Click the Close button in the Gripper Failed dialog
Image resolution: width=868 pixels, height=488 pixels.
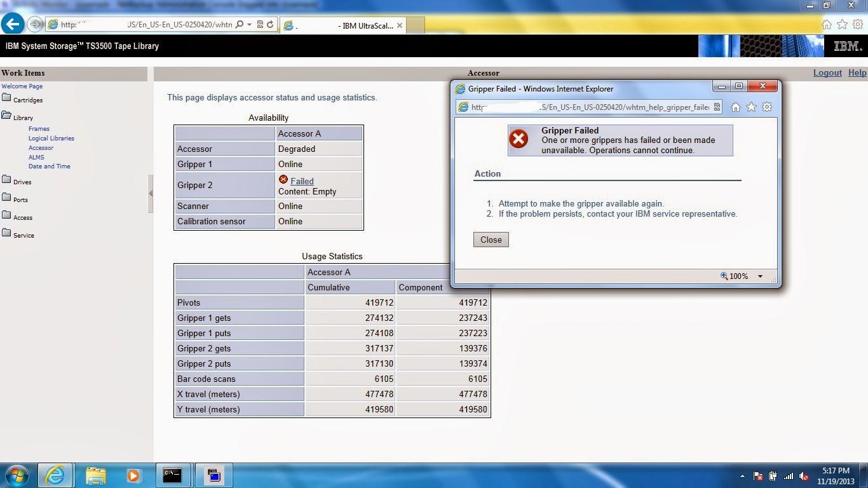[491, 240]
